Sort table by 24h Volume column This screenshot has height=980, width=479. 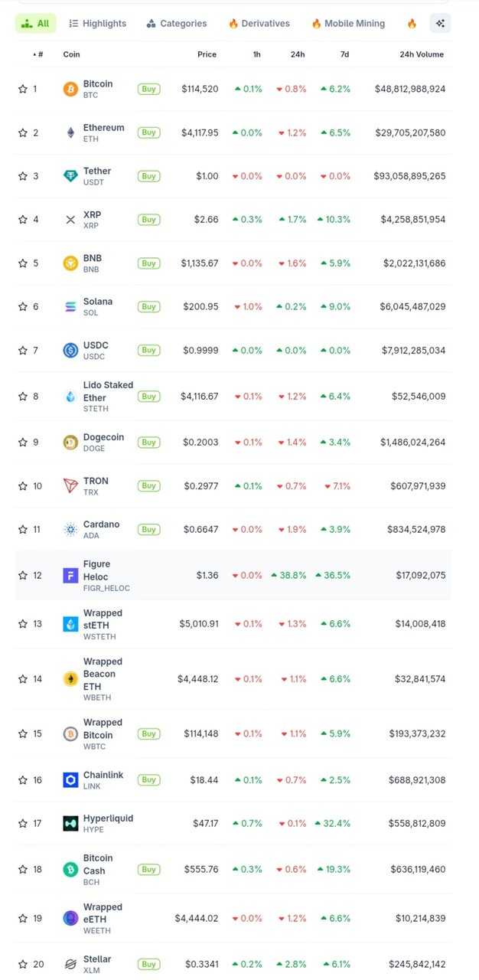[421, 55]
